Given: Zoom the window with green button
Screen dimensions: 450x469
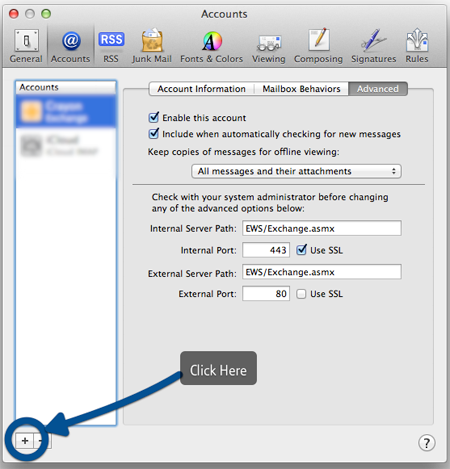Looking at the screenshot, I should click(x=46, y=14).
